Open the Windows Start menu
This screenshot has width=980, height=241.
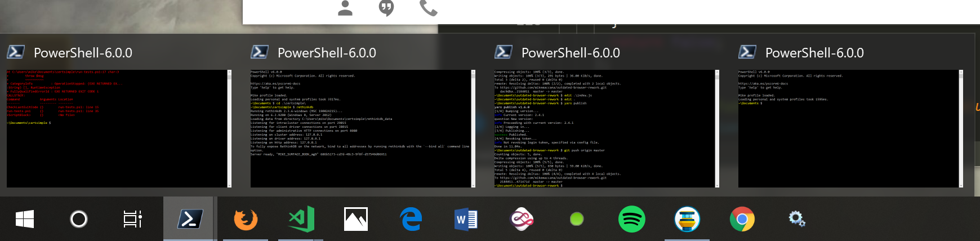[x=25, y=219]
